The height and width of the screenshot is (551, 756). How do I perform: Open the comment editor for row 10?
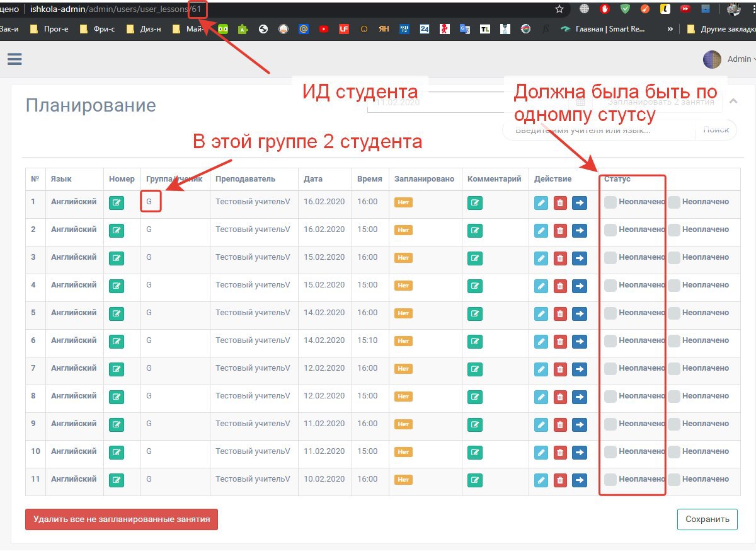click(475, 453)
